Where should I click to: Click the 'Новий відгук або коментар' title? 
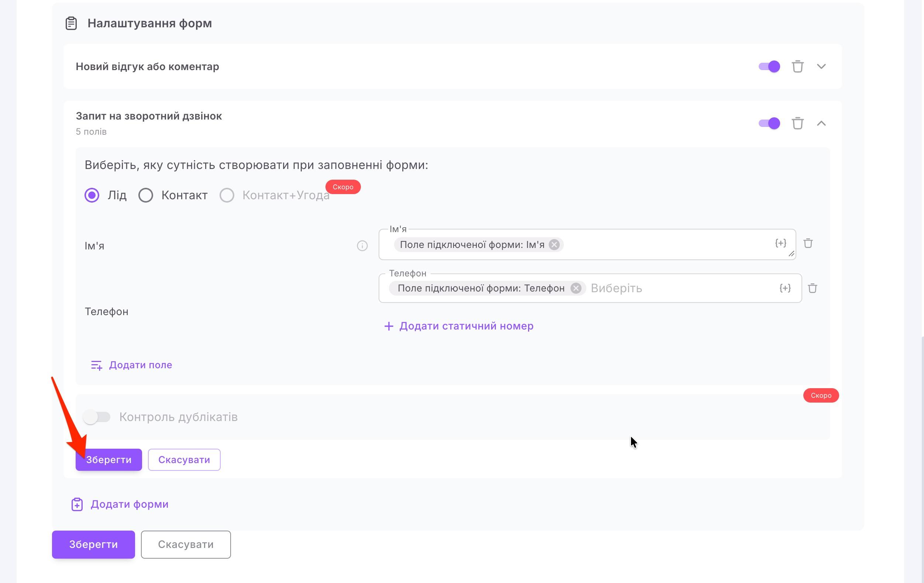point(147,66)
